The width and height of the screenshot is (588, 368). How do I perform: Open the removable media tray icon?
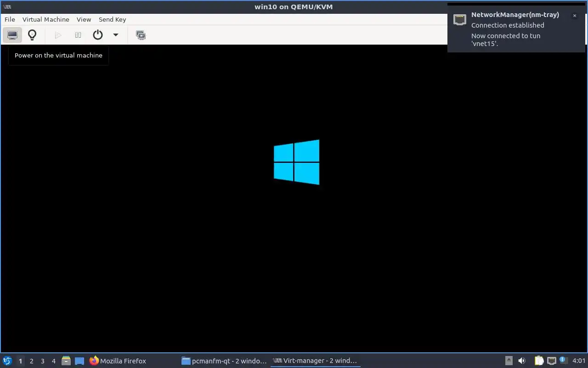(509, 361)
